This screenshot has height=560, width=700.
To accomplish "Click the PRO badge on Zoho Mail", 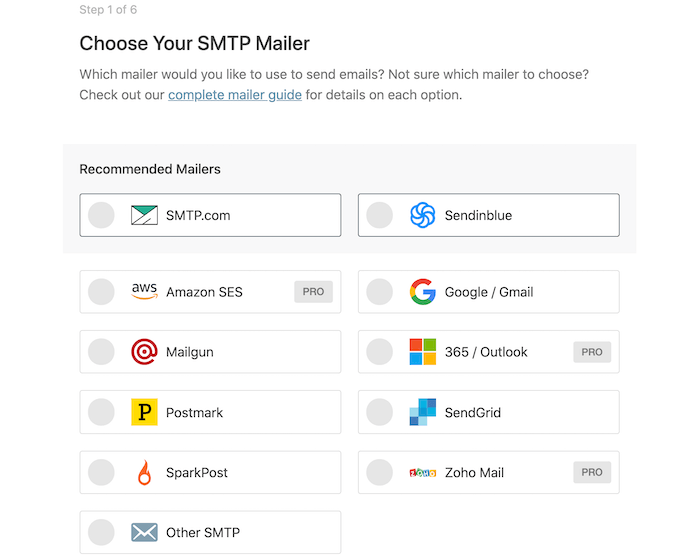I will pos(592,472).
